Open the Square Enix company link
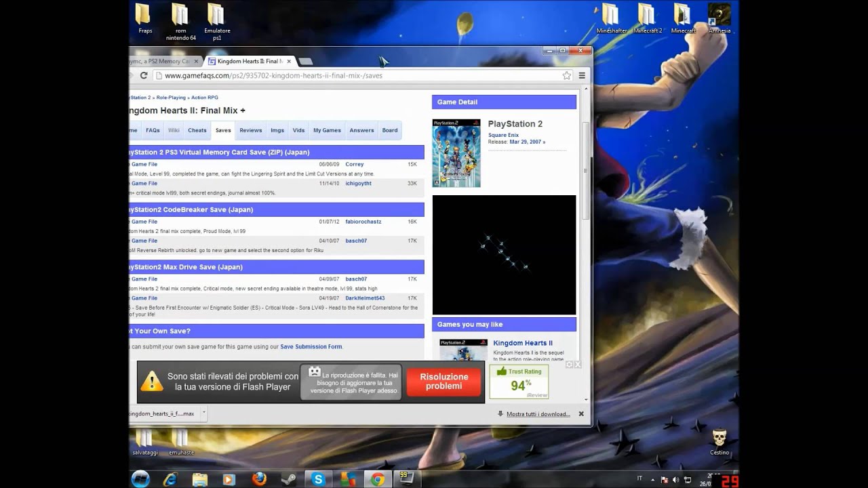Image resolution: width=868 pixels, height=488 pixels. [503, 135]
